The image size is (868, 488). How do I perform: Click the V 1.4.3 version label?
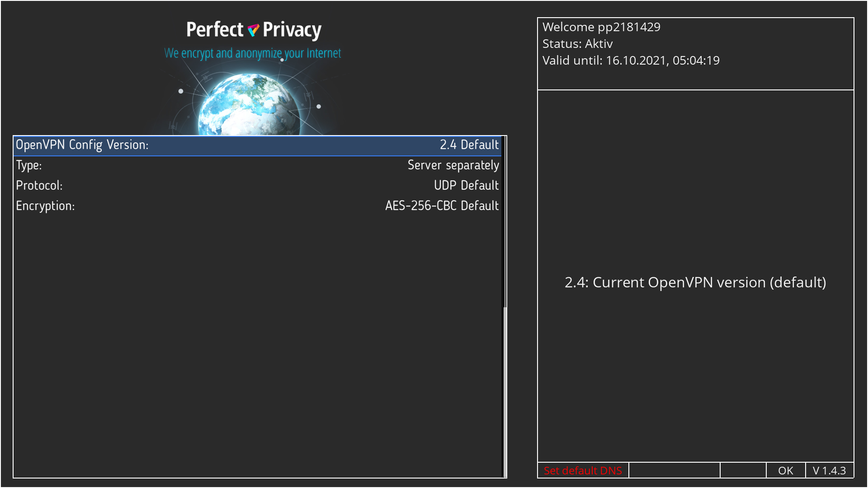(829, 470)
